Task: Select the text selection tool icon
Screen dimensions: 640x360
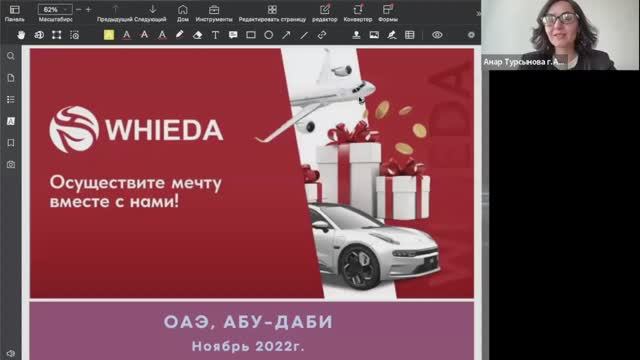Action: point(39,35)
